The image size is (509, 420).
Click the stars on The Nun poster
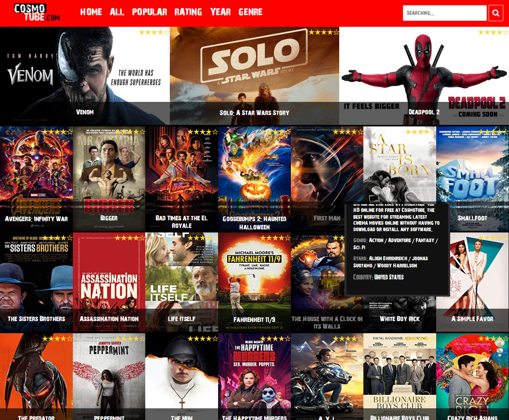pyautogui.click(x=203, y=339)
